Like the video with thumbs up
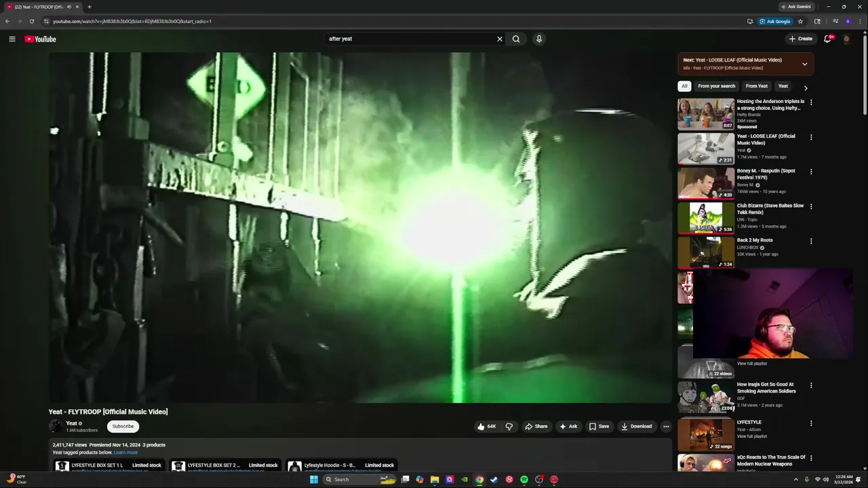 pos(488,426)
